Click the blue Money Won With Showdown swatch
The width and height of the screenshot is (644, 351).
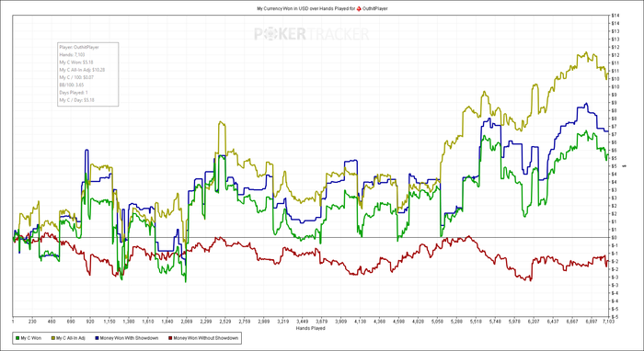click(x=97, y=338)
